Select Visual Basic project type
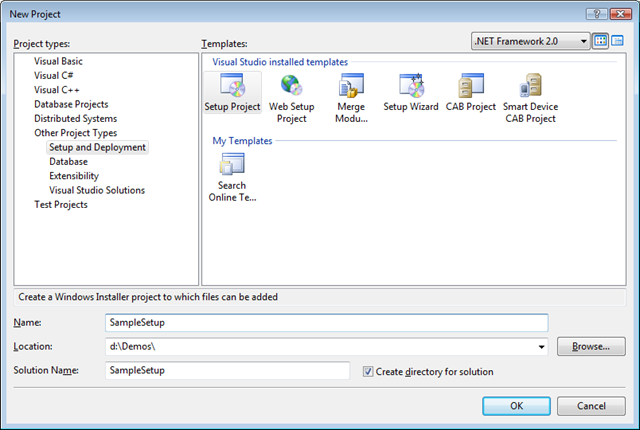Screen dimensions: 640x430 coord(58,61)
